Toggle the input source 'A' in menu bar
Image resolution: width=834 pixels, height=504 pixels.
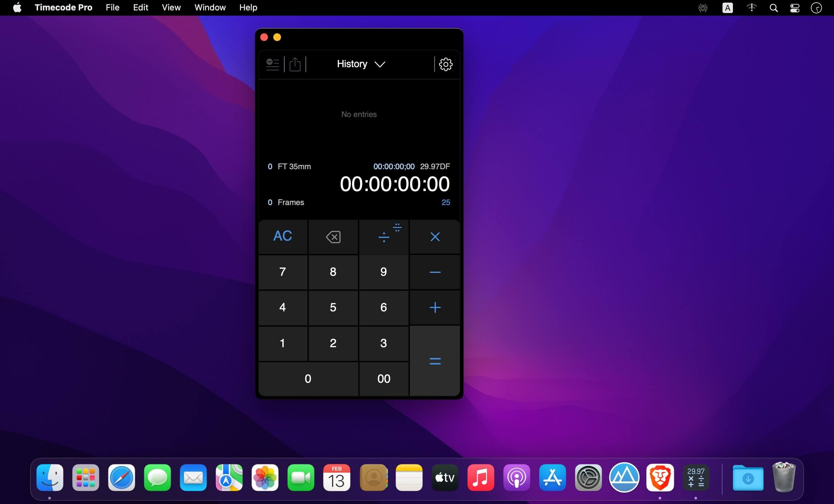(x=728, y=7)
